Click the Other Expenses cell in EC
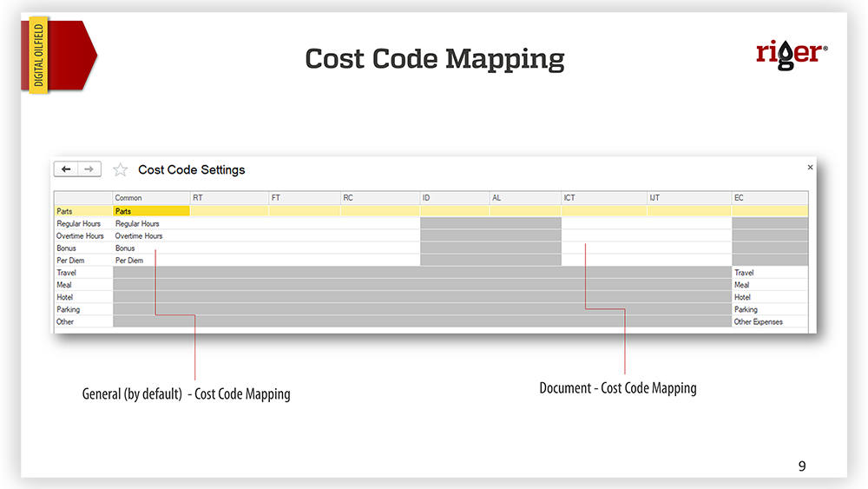This screenshot has width=868, height=489. click(769, 321)
